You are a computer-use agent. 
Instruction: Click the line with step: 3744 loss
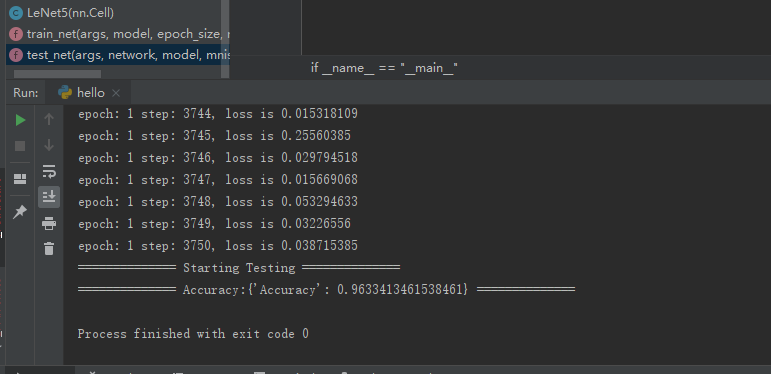(218, 114)
